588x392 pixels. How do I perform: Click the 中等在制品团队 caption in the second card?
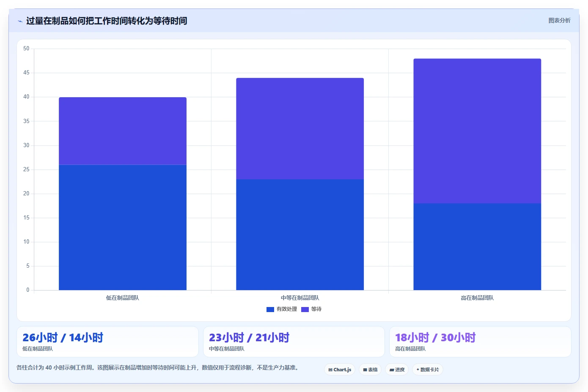(227, 349)
